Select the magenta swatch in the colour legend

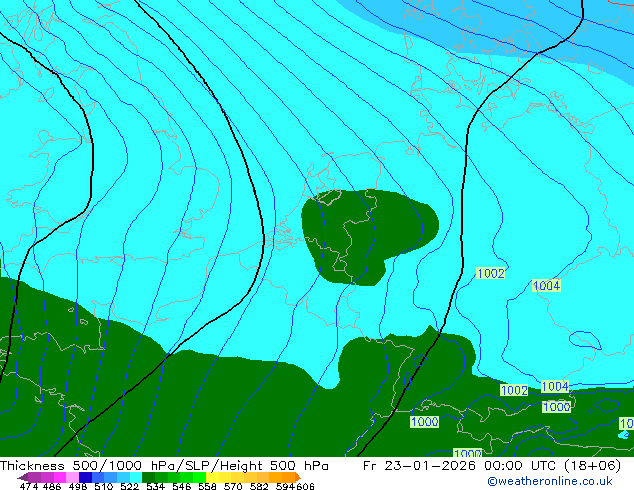click(x=60, y=477)
